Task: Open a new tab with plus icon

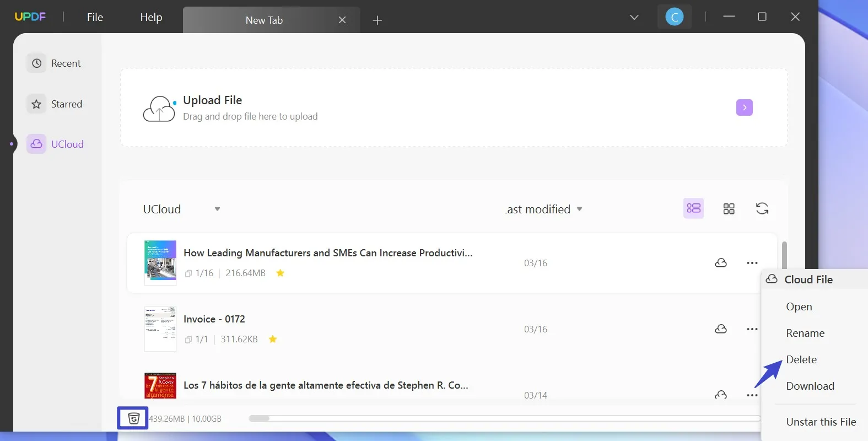Action: [x=377, y=20]
